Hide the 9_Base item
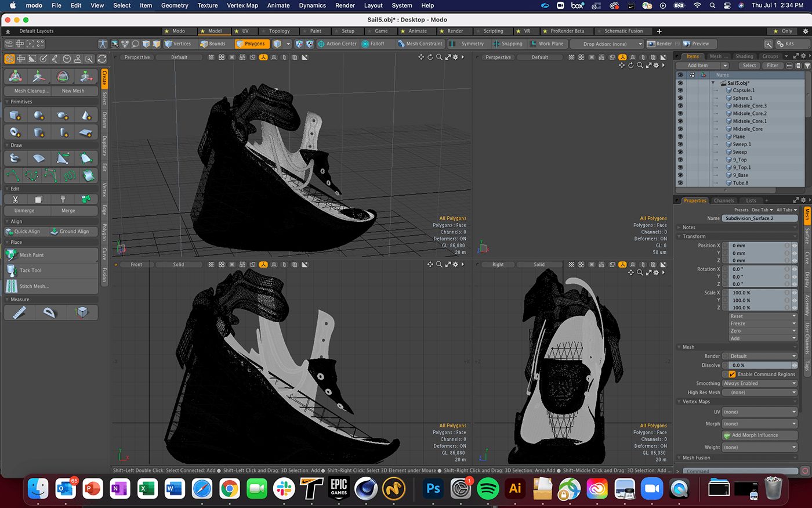Image resolution: width=812 pixels, height=508 pixels. 680,175
